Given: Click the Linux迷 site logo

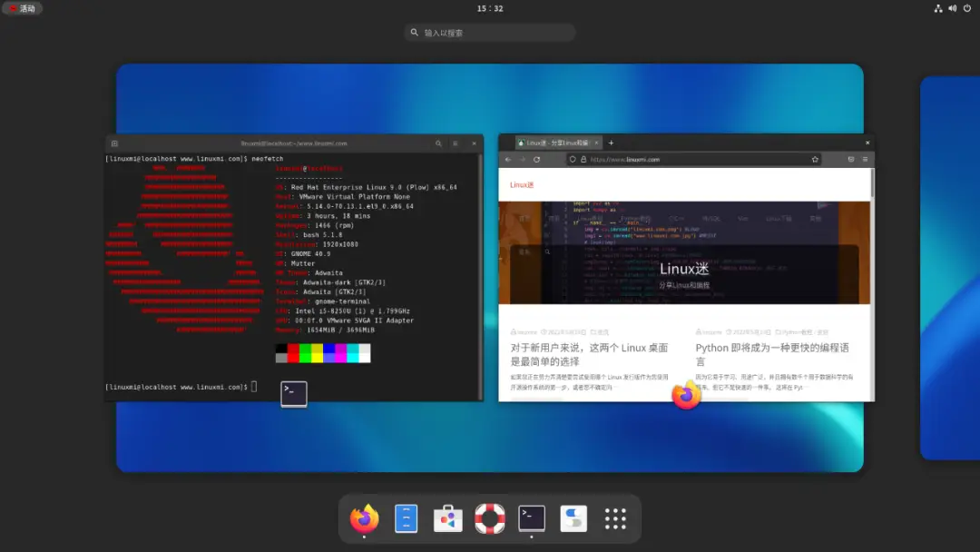Looking at the screenshot, I should click(521, 184).
